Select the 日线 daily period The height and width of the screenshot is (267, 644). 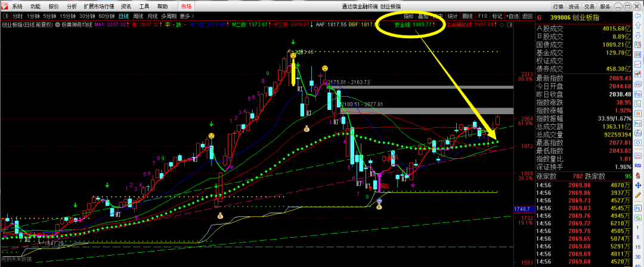123,16
